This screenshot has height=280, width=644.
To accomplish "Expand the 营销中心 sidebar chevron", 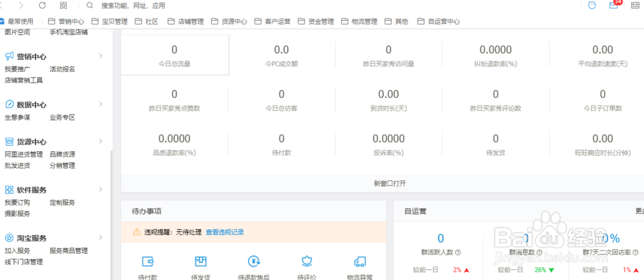I will [x=100, y=56].
